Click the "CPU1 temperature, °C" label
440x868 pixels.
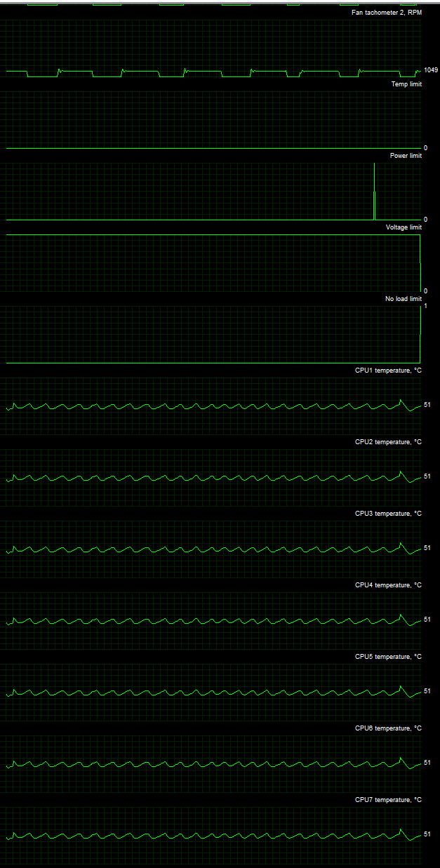[x=388, y=370]
